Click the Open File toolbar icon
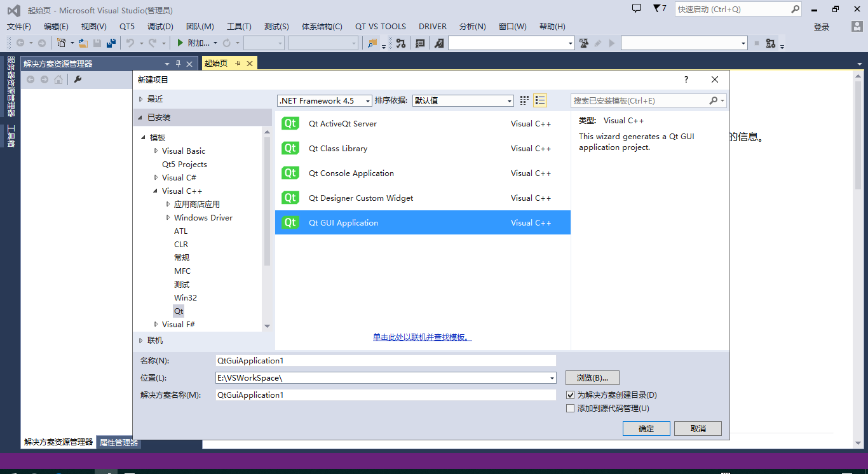 [83, 43]
